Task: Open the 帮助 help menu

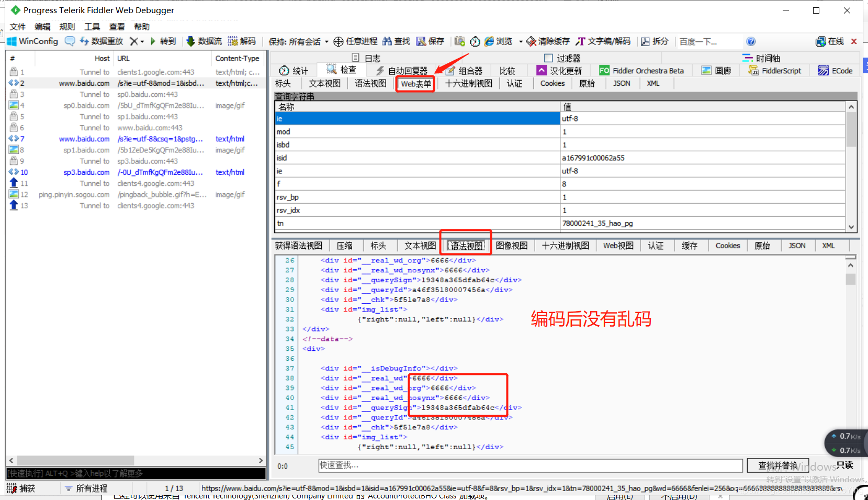Action: coord(142,27)
